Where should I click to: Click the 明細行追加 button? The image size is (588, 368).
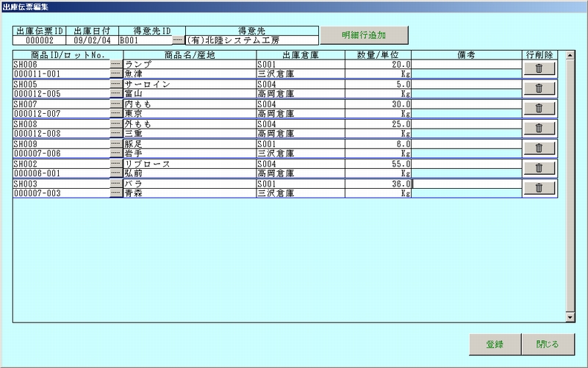click(364, 35)
